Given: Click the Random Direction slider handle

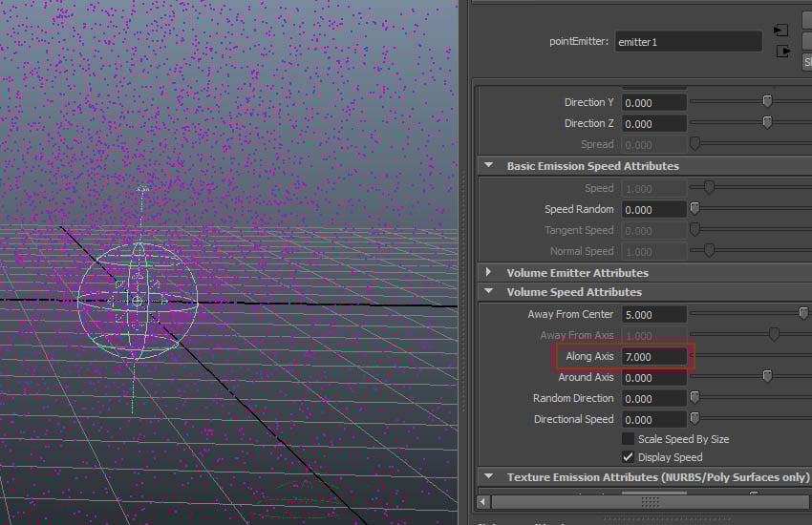Looking at the screenshot, I should pyautogui.click(x=694, y=398).
